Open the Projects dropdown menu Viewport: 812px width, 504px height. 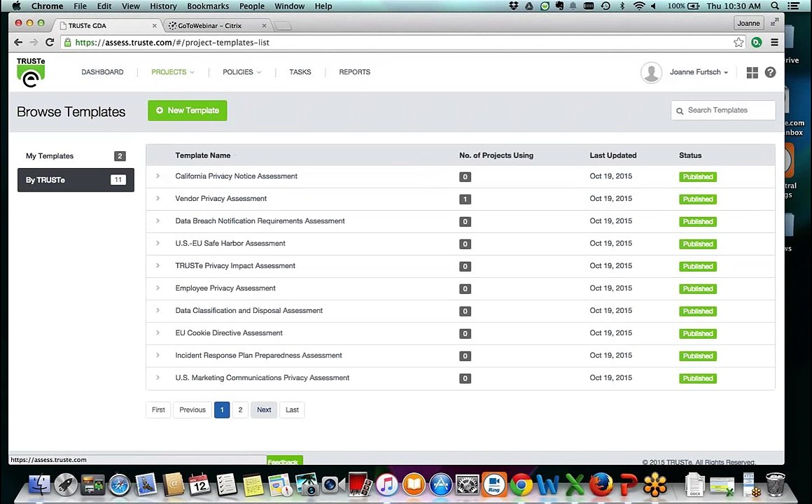point(173,72)
